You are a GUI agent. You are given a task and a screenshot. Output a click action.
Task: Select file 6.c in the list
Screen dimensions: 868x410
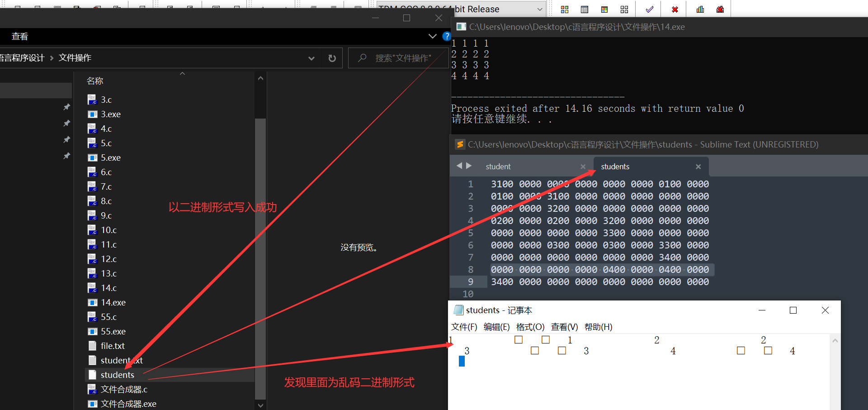point(106,172)
